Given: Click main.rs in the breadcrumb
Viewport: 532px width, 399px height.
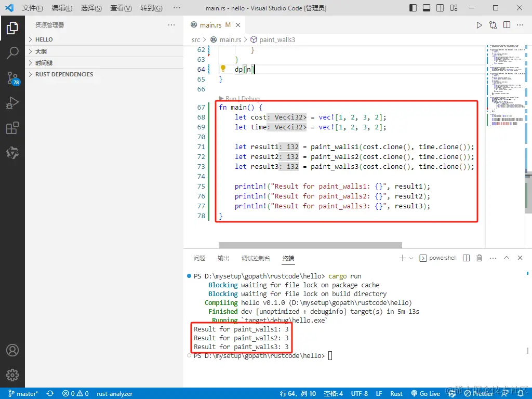Looking at the screenshot, I should [x=230, y=39].
